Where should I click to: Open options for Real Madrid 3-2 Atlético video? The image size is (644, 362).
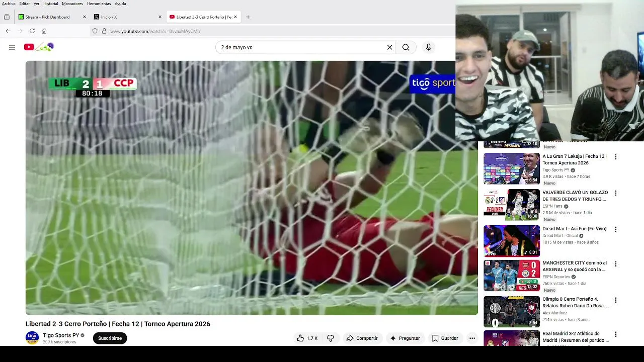615,334
